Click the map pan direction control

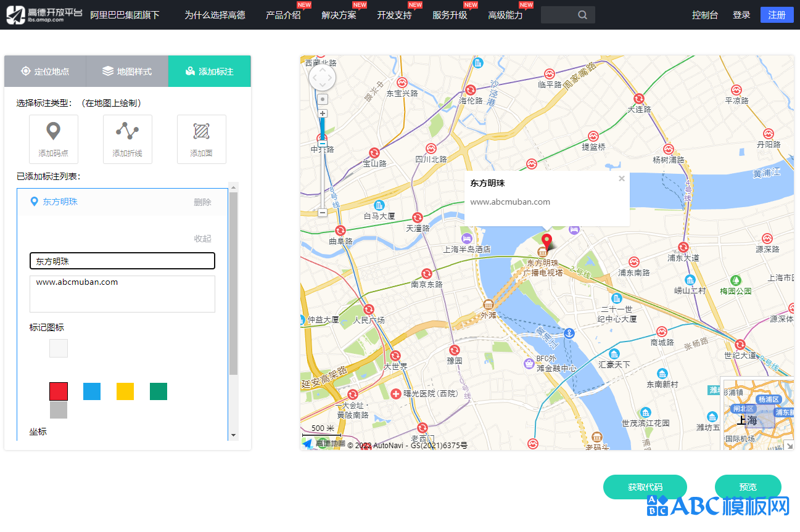(322, 78)
